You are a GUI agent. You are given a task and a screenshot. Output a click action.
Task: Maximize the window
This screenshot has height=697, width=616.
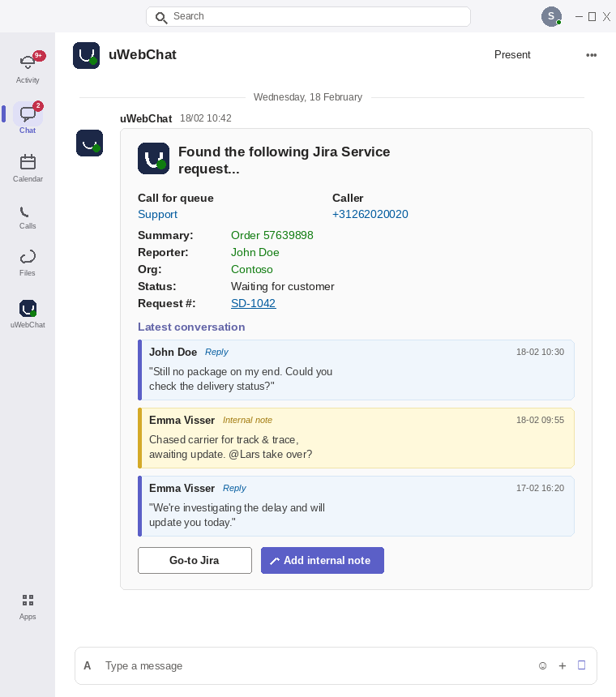click(x=592, y=16)
